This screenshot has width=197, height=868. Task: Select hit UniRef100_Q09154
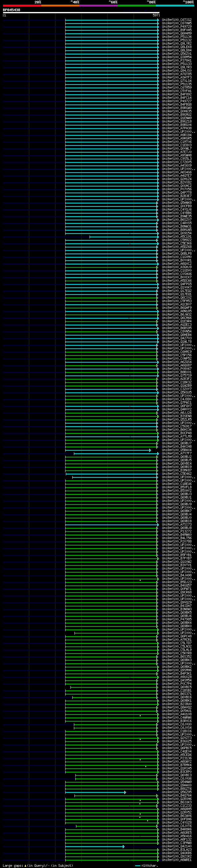click(x=176, y=233)
